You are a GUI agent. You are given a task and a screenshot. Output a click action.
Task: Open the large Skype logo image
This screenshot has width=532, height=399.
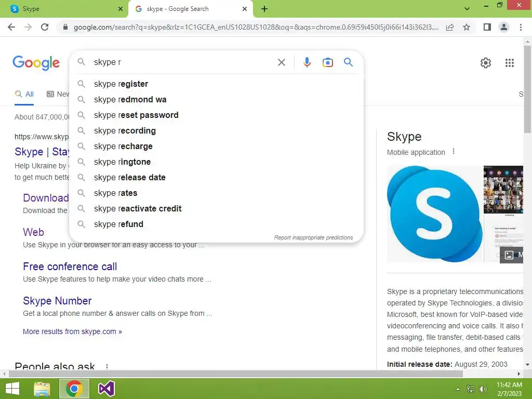pyautogui.click(x=435, y=214)
